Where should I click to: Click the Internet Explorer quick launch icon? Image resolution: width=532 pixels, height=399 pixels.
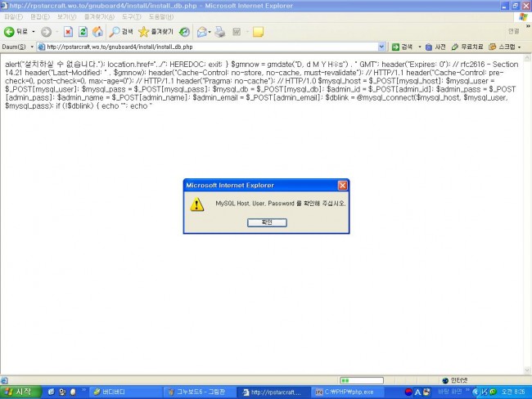click(x=51, y=392)
